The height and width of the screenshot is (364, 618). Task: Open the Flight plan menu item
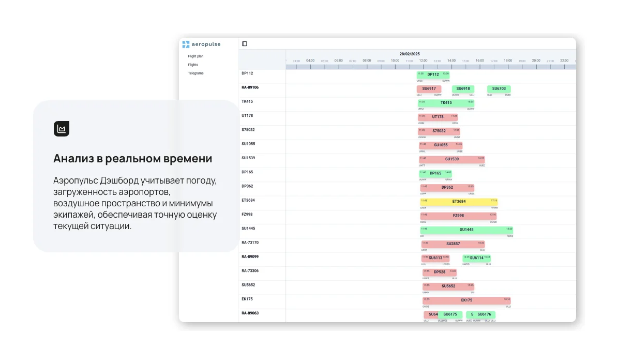point(195,56)
